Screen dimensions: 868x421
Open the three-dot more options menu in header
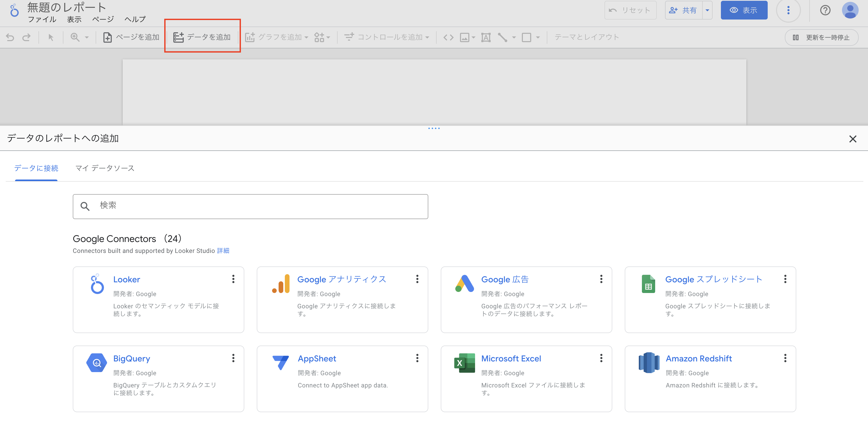click(788, 10)
